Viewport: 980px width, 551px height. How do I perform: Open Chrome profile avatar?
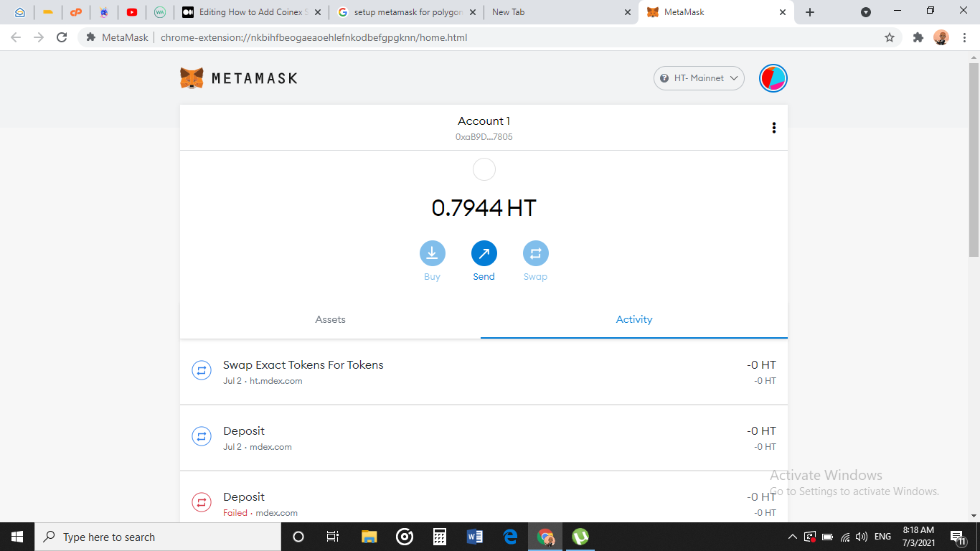[x=941, y=37]
